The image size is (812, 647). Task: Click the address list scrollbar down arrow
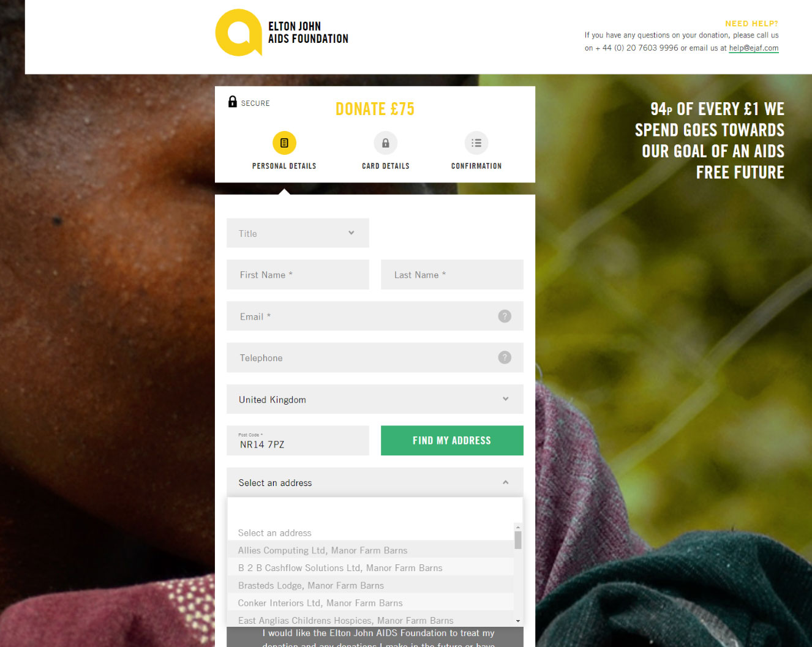tap(518, 621)
